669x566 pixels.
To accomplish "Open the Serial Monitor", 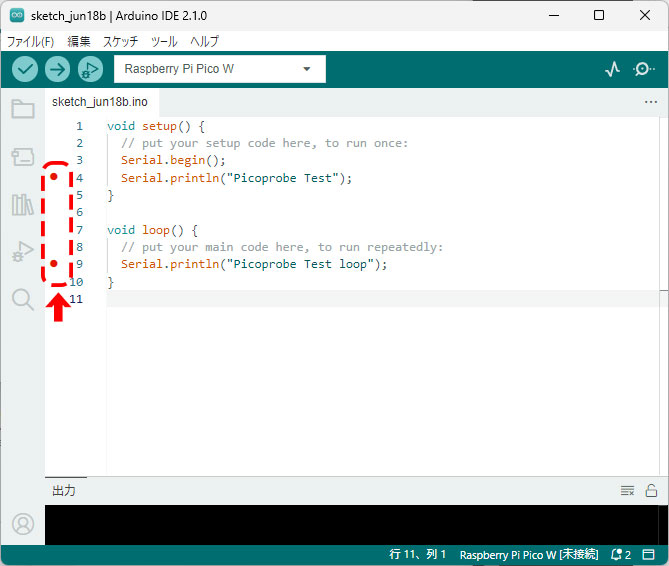I will 643,69.
